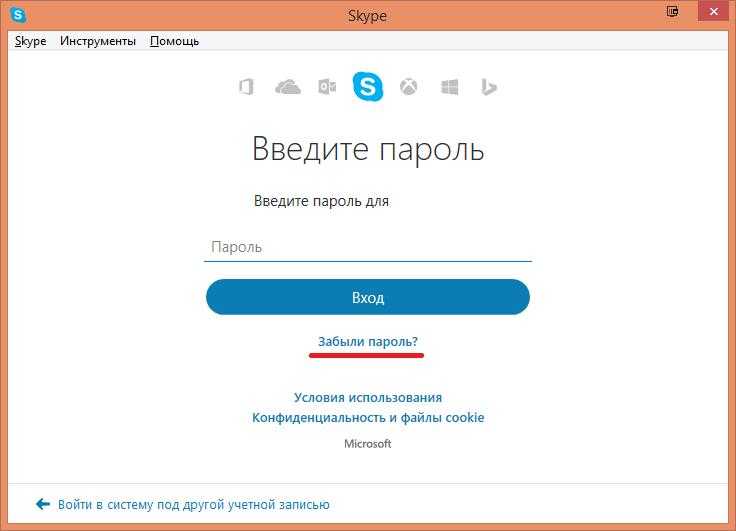Click the Outlook icon in the services row
736x531 pixels.
point(327,87)
